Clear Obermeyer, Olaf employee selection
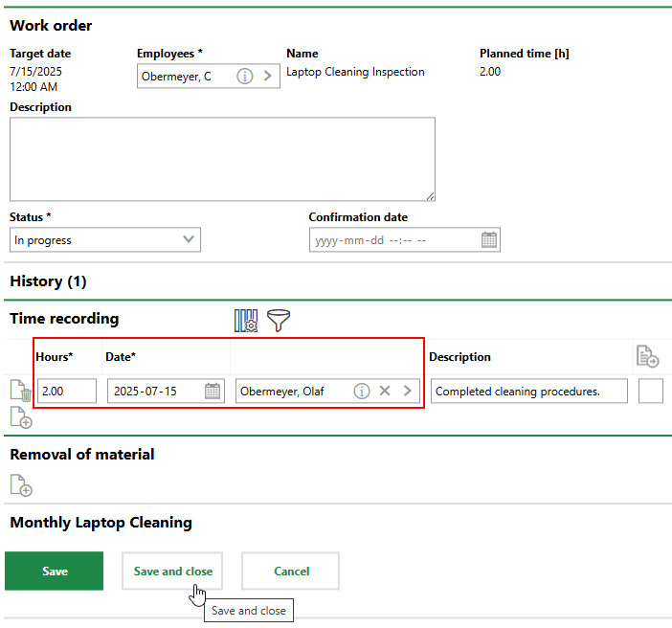This screenshot has height=628, width=672. click(385, 391)
